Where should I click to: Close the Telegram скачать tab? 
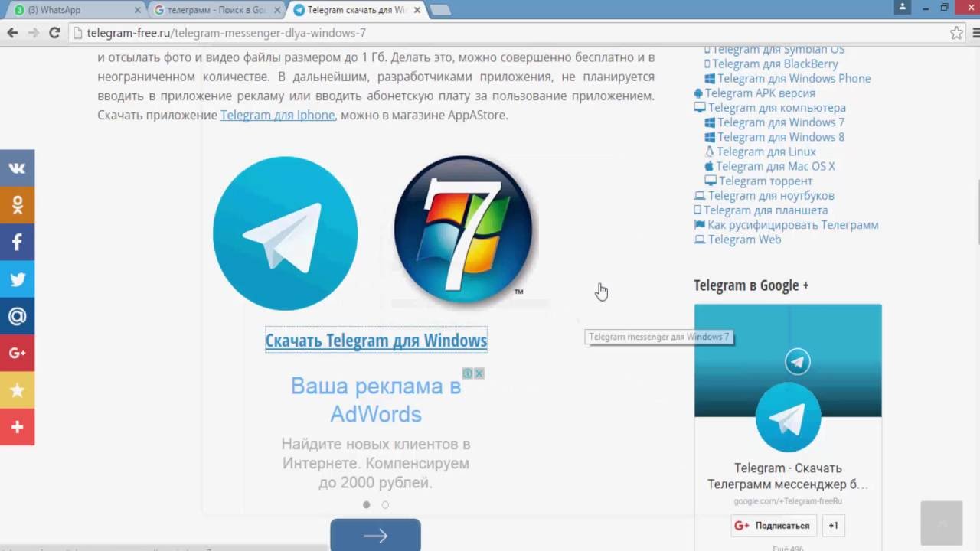coord(416,10)
